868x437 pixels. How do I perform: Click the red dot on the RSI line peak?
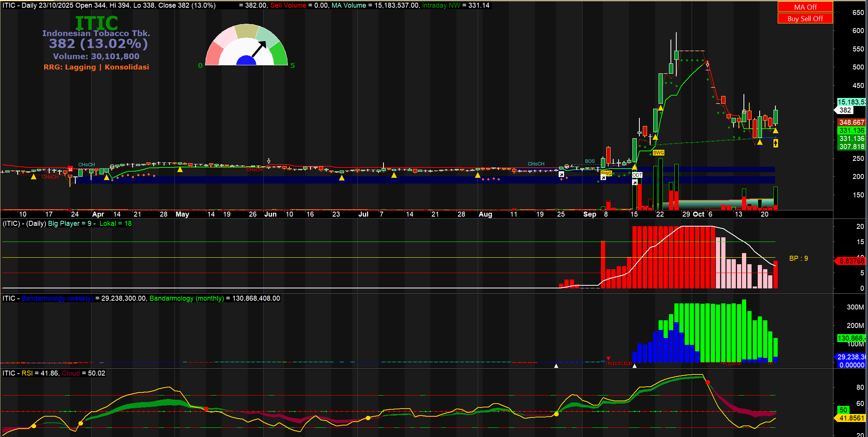708,382
